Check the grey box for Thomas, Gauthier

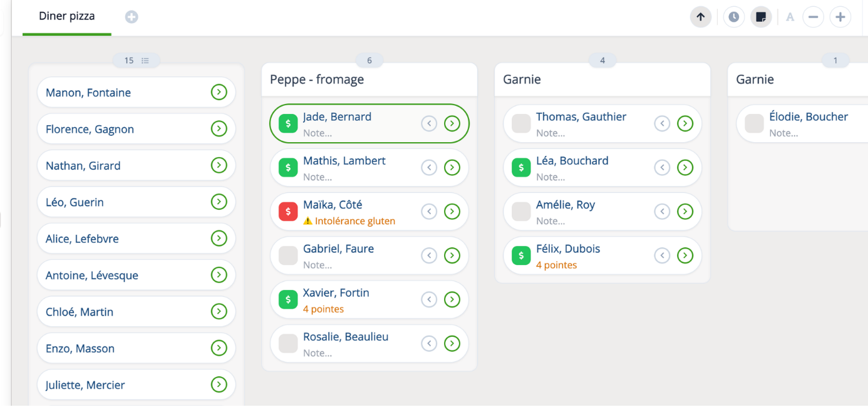pos(521,123)
